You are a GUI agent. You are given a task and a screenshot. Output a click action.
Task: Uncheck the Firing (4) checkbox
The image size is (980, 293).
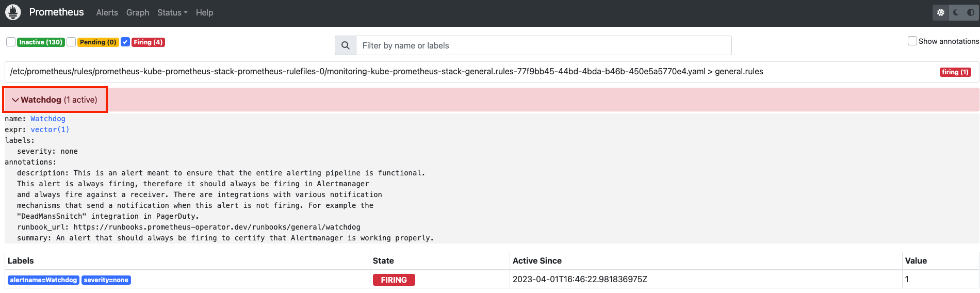pos(125,42)
